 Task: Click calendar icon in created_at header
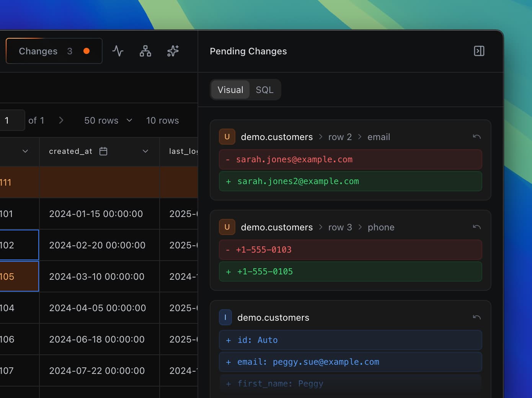pos(103,151)
